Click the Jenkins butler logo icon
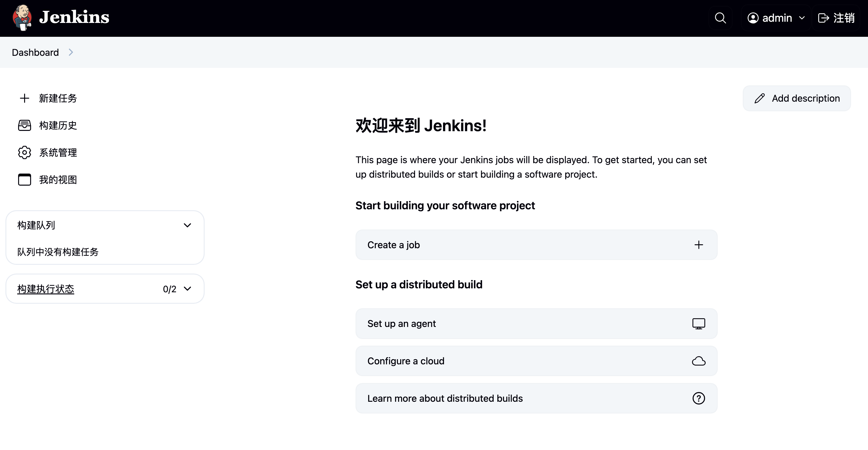Viewport: 868px width, 450px height. (x=22, y=17)
